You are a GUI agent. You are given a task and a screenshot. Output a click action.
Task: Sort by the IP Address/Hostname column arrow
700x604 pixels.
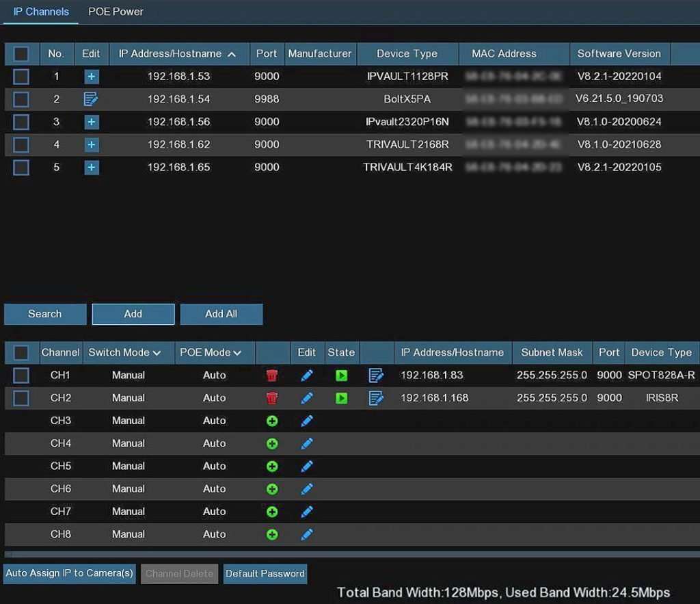(232, 55)
